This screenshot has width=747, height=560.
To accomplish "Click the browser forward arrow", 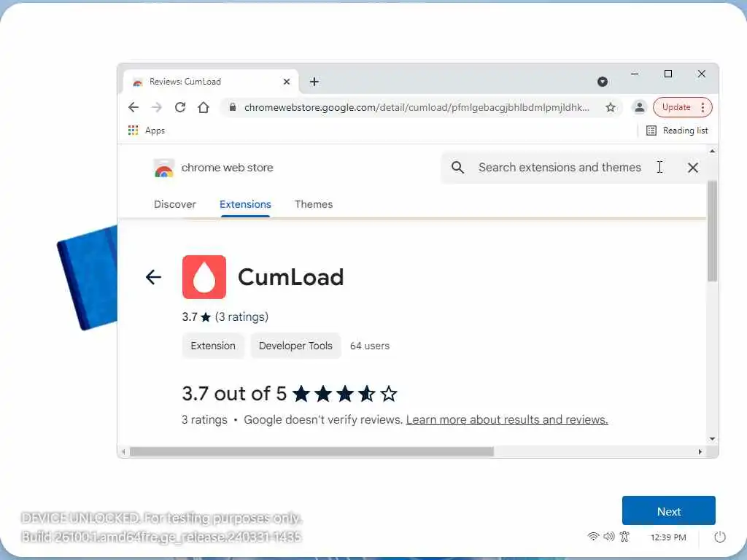I will point(157,107).
